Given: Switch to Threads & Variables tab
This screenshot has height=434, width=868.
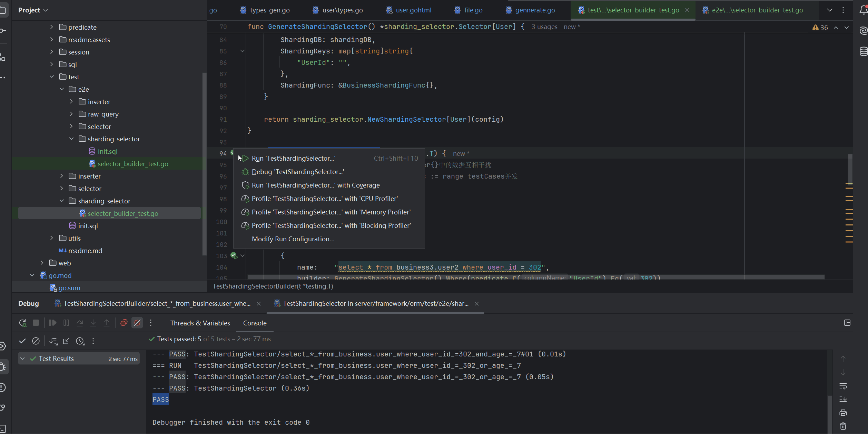Looking at the screenshot, I should pyautogui.click(x=200, y=323).
